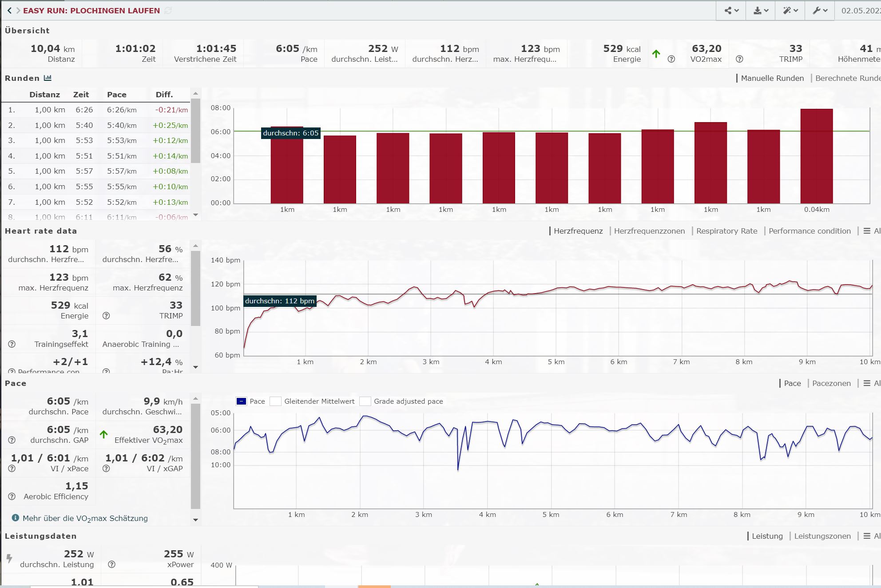Image resolution: width=881 pixels, height=588 pixels.
Task: Open the share dropdown menu
Action: click(731, 10)
